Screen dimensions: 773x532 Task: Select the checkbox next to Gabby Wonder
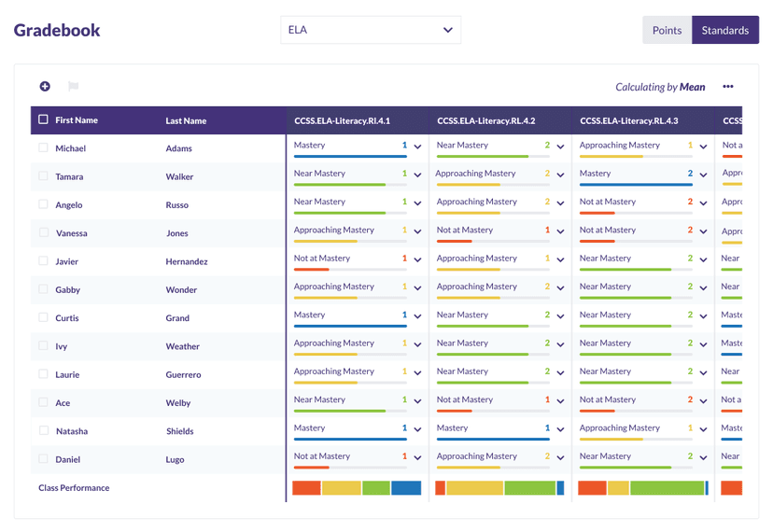click(x=43, y=289)
